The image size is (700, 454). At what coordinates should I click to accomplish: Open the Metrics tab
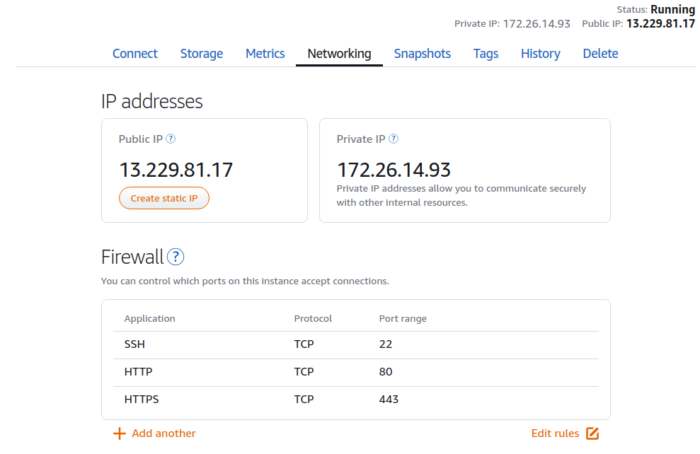point(265,54)
